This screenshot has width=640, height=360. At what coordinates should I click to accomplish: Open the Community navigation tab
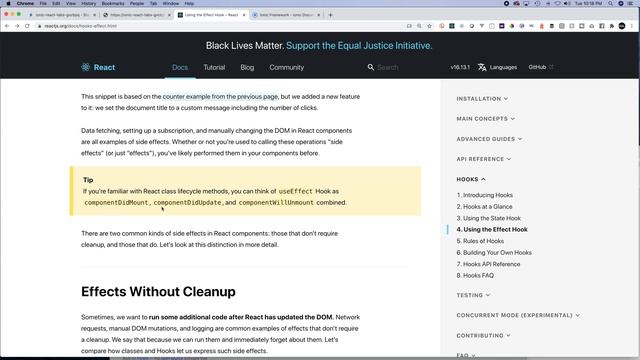[287, 67]
